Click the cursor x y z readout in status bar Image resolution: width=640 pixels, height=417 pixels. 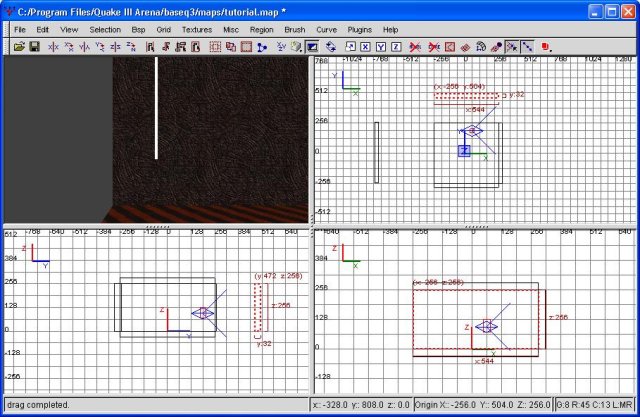361,405
